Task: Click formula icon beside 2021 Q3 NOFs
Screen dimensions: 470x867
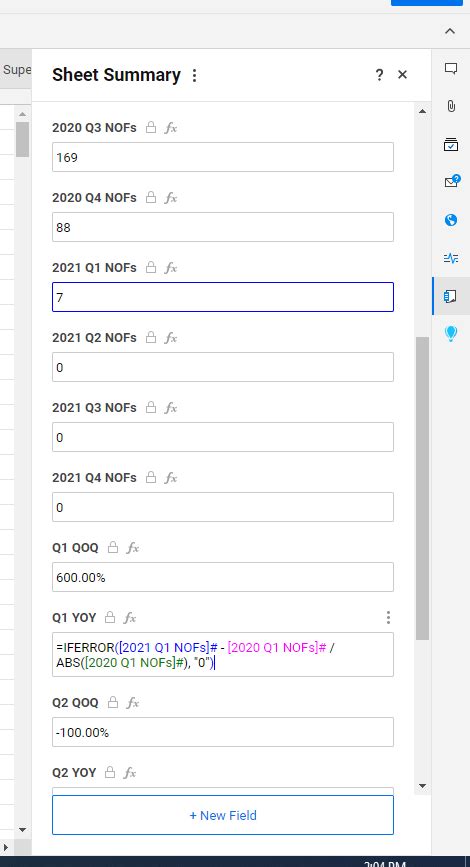Action: click(171, 408)
